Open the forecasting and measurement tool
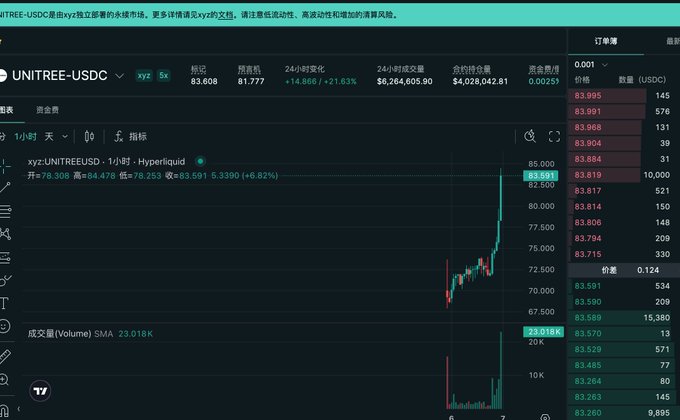The height and width of the screenshot is (420, 680). pyautogui.click(x=5, y=257)
